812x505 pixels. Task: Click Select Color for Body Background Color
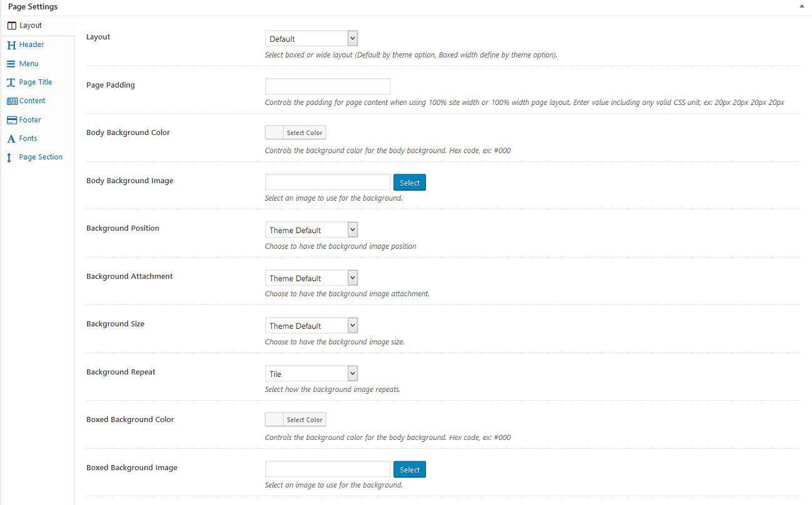[x=305, y=132]
